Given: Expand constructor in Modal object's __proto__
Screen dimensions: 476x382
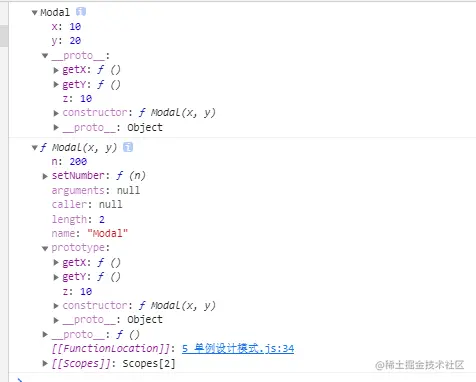Looking at the screenshot, I should click(x=56, y=113).
